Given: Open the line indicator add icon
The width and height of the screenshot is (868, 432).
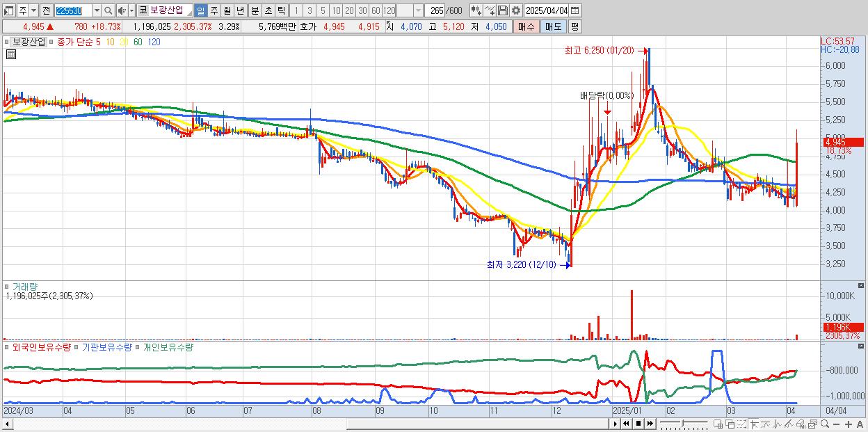Looking at the screenshot, I should pos(489,10).
